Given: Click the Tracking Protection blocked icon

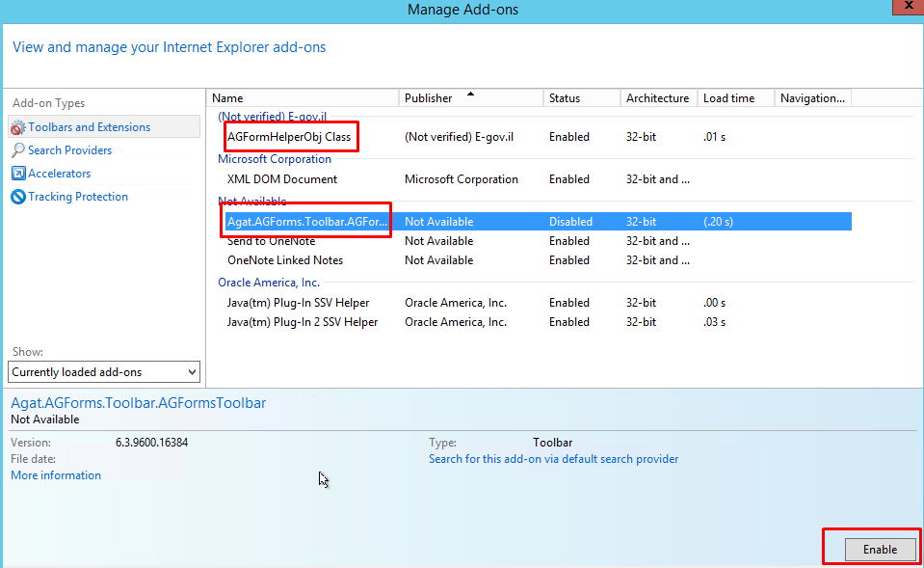Looking at the screenshot, I should 18,197.
